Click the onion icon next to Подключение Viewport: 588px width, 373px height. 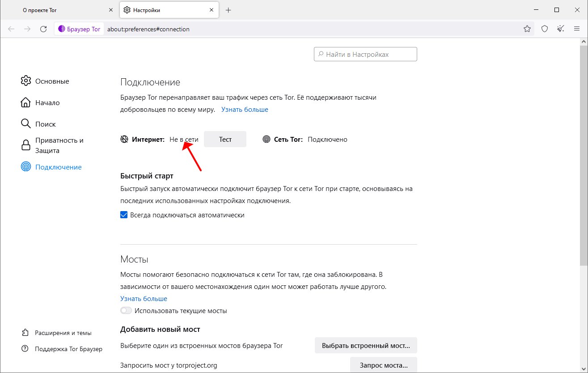(x=26, y=167)
